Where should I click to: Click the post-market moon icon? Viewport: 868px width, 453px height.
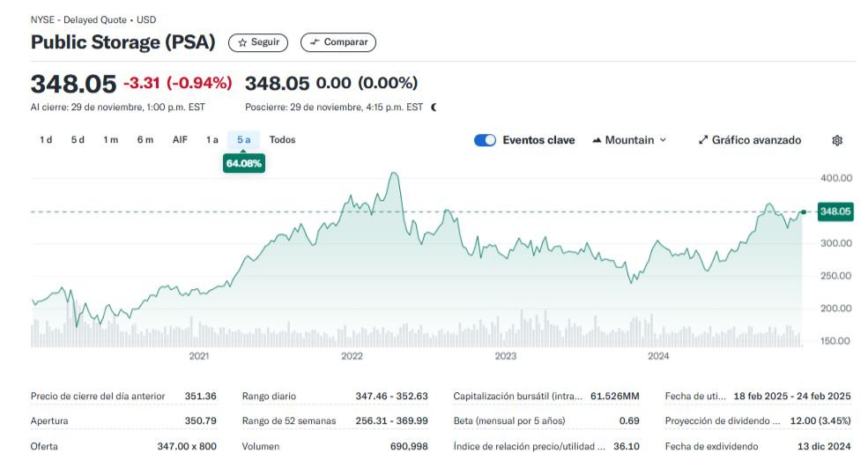434,108
